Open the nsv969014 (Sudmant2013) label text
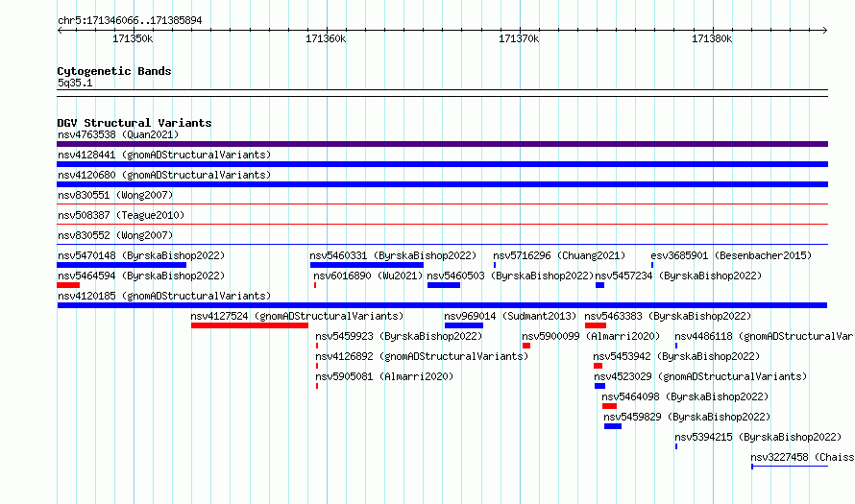The width and height of the screenshot is (855, 504). pos(510,316)
